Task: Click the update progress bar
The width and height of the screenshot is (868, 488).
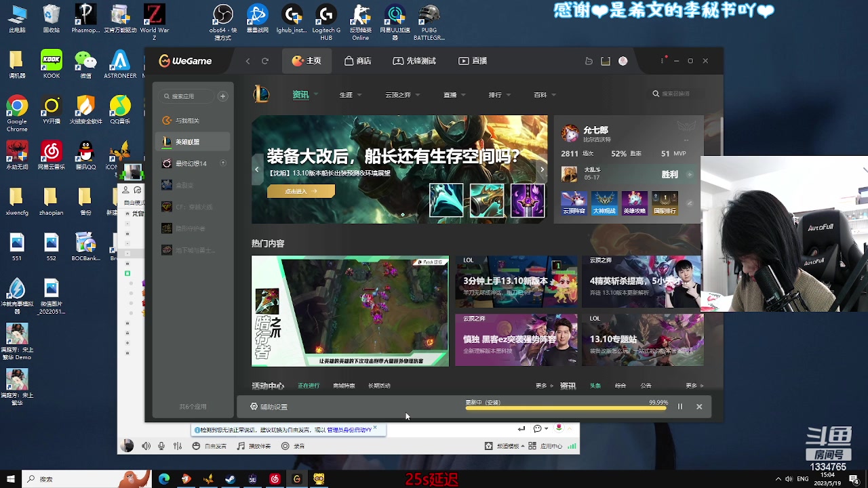Action: (566, 408)
